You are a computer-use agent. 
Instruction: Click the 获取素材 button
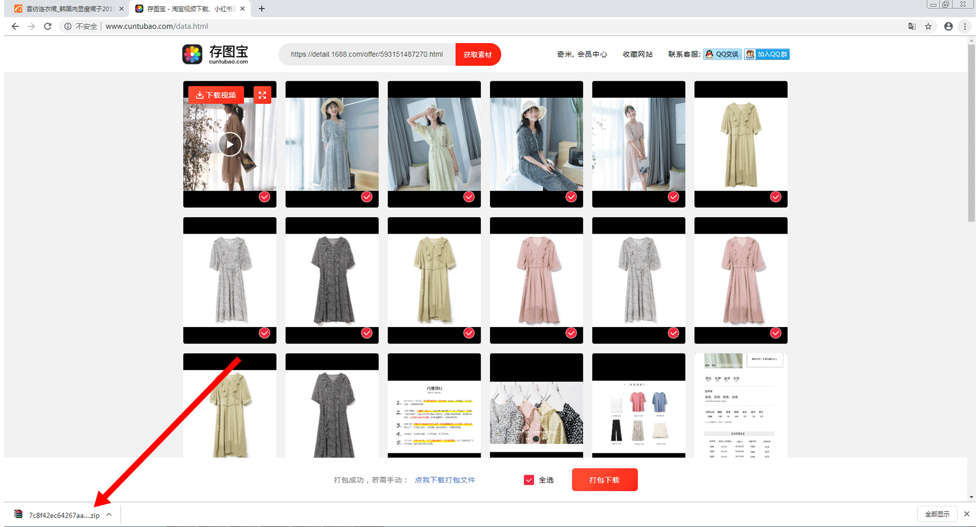pyautogui.click(x=478, y=54)
